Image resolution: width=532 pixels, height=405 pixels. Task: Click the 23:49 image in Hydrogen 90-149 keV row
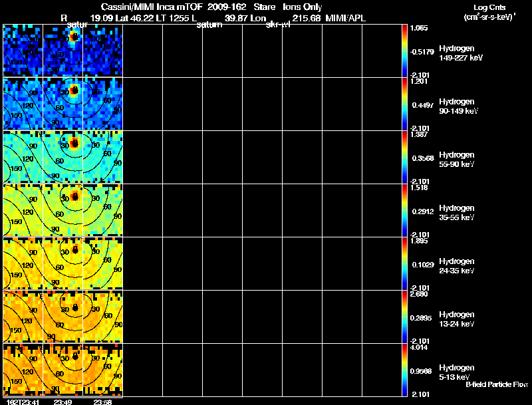point(63,104)
